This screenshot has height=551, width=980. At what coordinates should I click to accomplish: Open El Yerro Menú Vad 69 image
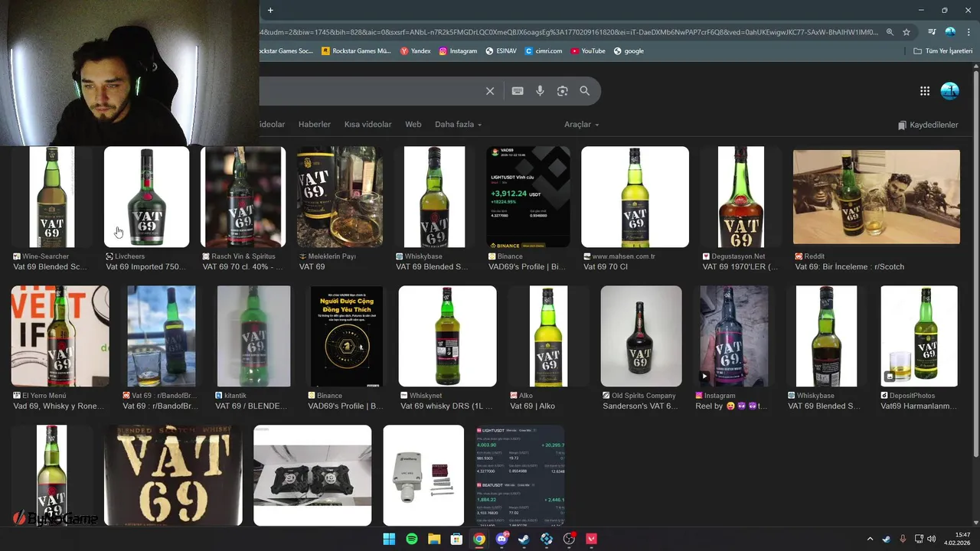(60, 336)
